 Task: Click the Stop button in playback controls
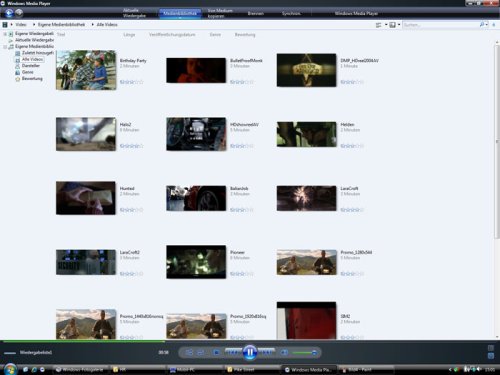216,352
